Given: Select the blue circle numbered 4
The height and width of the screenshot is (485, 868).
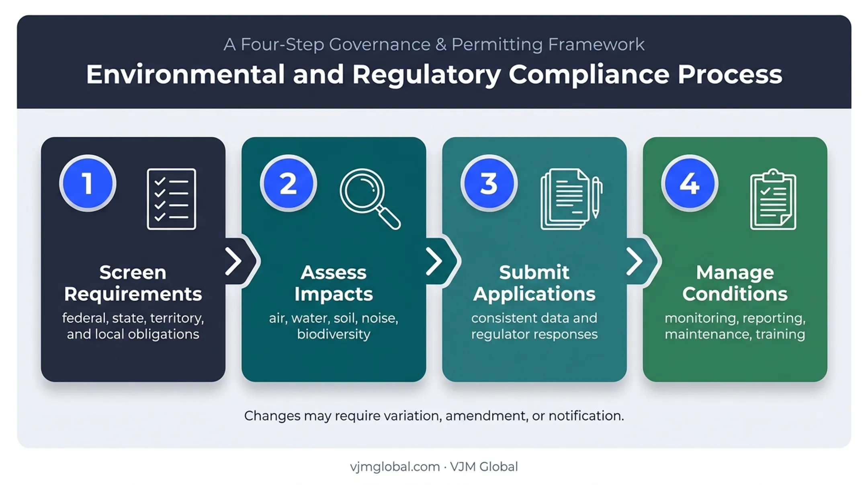Looking at the screenshot, I should [x=690, y=183].
